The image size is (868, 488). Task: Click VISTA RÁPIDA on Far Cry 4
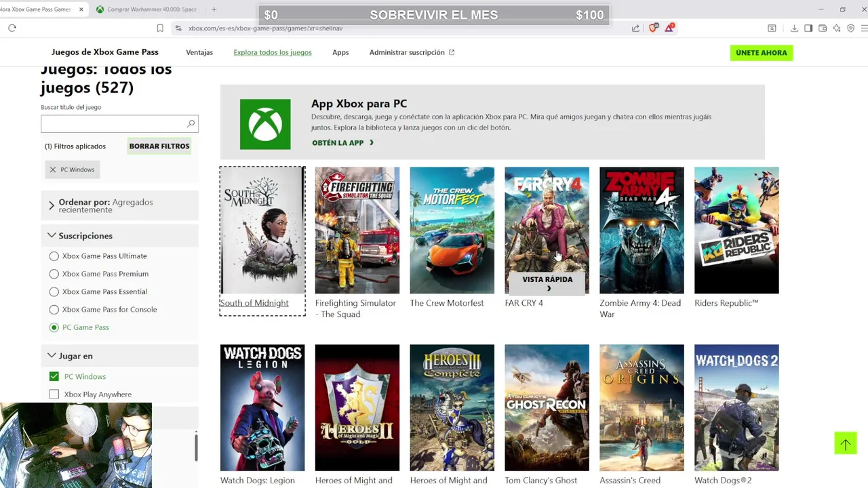pos(547,283)
